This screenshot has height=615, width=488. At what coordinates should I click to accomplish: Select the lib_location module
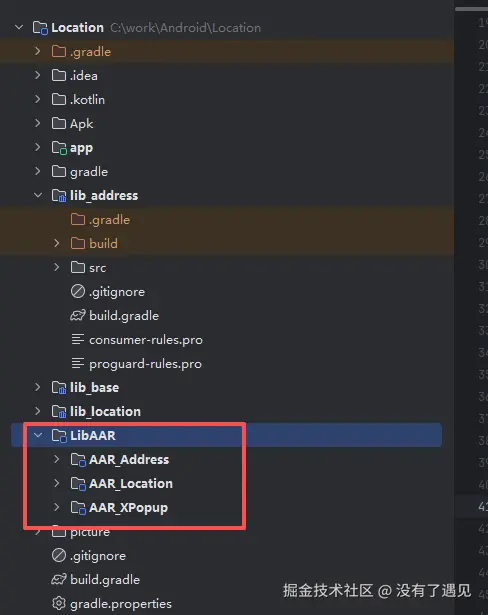point(105,411)
